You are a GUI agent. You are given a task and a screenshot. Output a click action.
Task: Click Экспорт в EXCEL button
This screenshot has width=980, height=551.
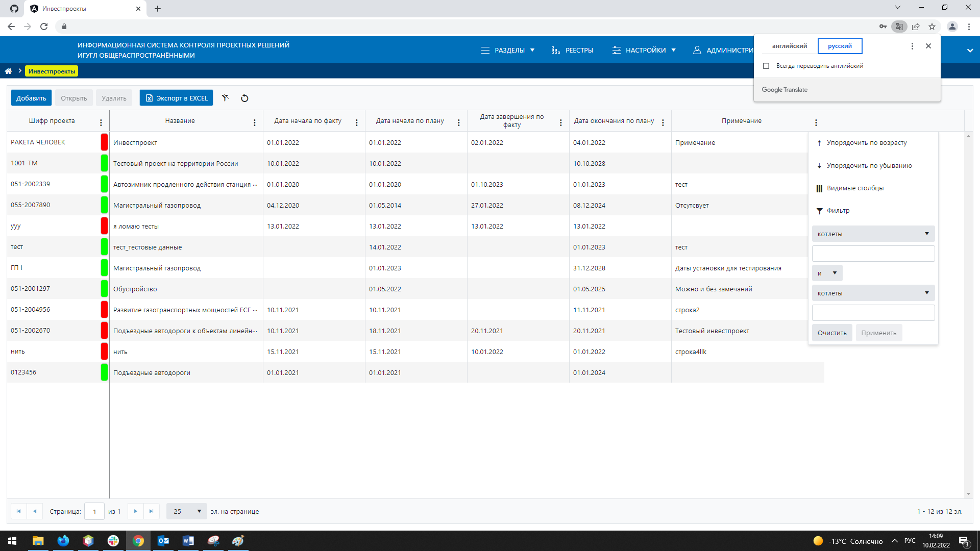(177, 98)
